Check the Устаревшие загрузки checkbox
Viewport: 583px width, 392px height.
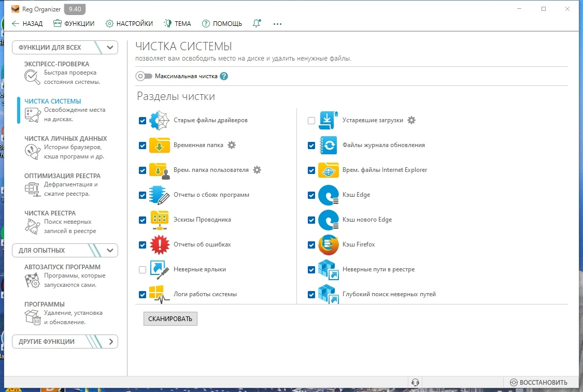(311, 120)
